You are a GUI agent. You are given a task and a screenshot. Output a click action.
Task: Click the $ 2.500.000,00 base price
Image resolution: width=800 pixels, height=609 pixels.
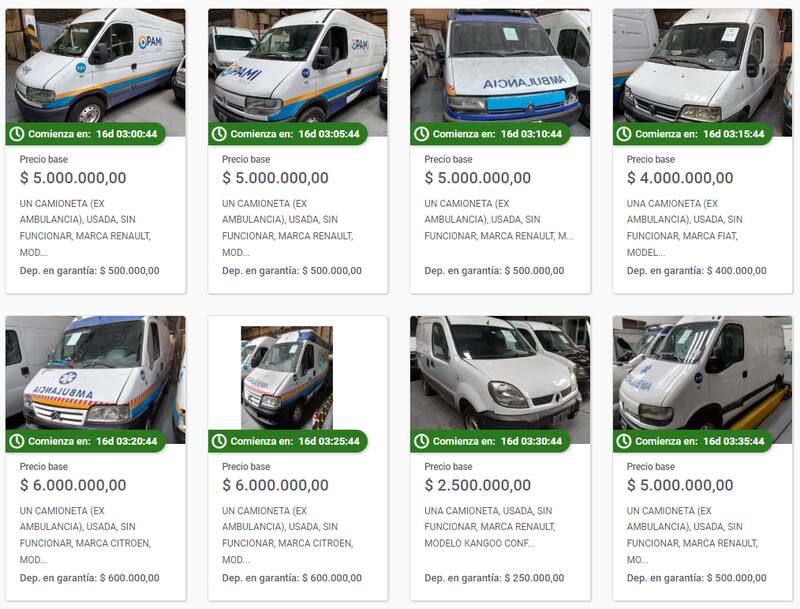pos(478,485)
